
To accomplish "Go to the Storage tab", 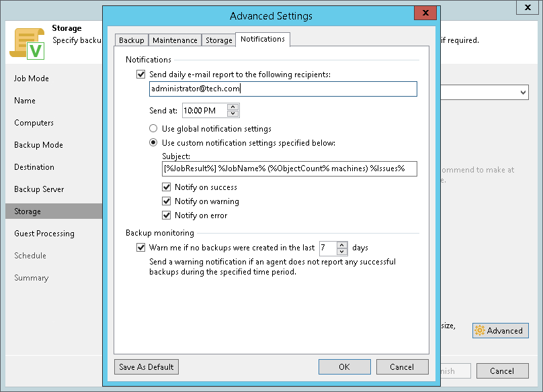I will click(x=219, y=40).
